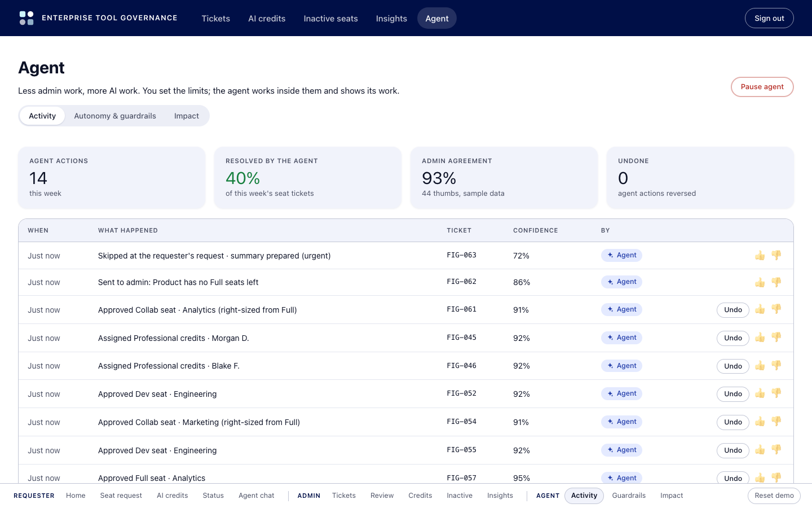The image size is (812, 508).
Task: Undo the FIG-061 Collab seat approval
Action: click(x=733, y=310)
